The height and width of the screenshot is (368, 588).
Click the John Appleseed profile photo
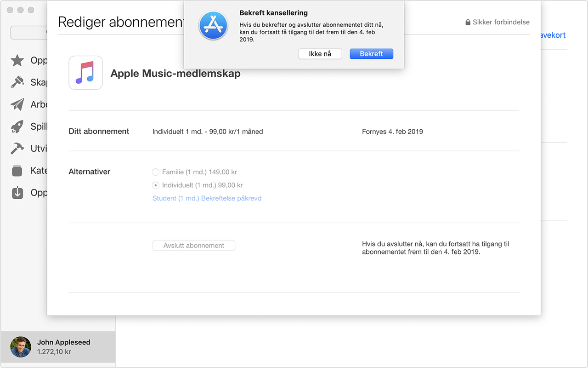(x=21, y=347)
